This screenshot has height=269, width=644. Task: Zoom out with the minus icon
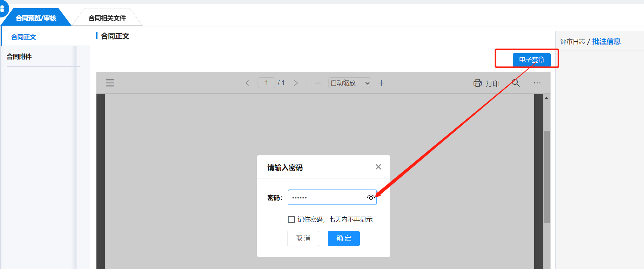coord(318,83)
